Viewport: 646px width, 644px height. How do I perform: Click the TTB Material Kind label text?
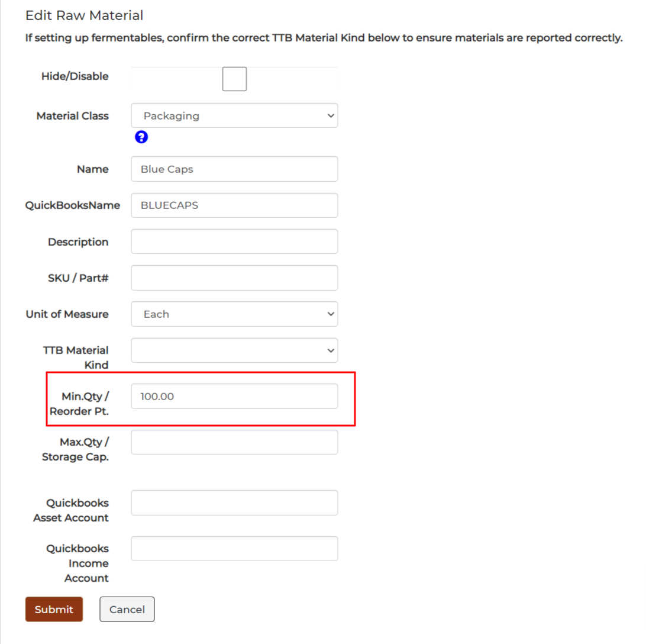point(76,358)
